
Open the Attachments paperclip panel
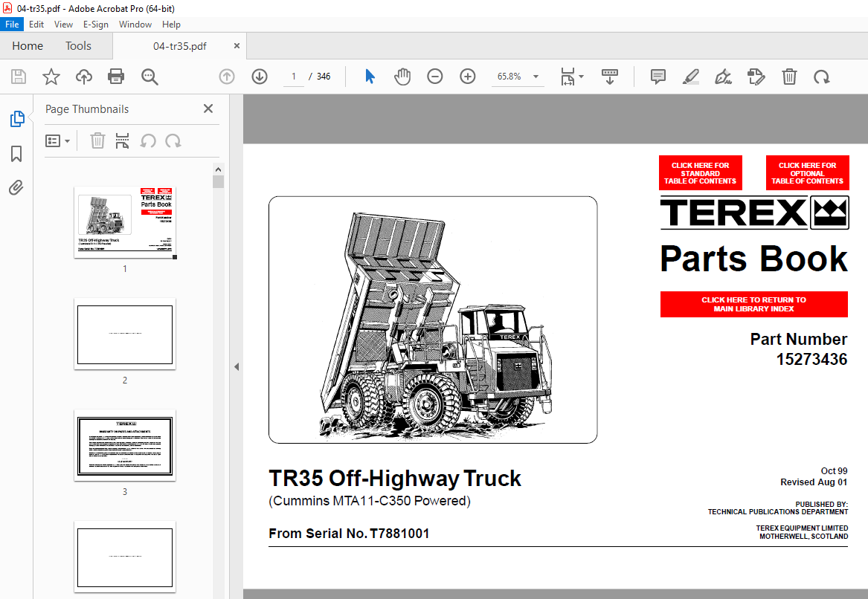(x=16, y=188)
